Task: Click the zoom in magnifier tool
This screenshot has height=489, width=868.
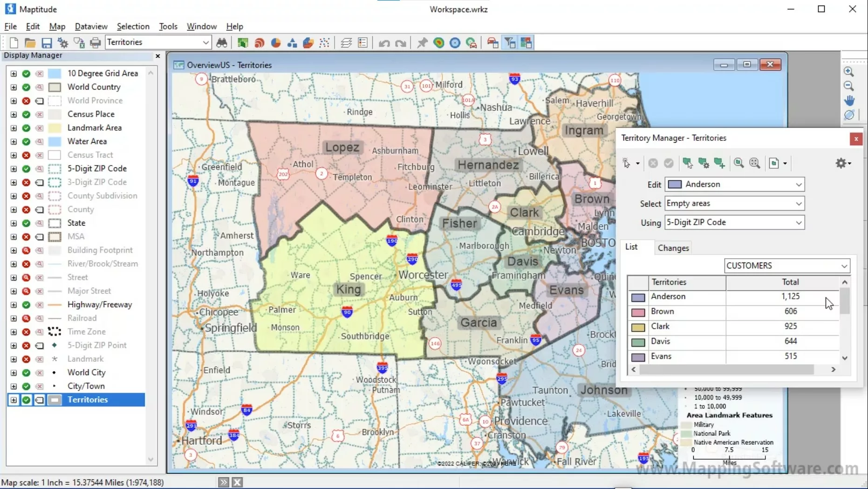Action: pos(849,72)
